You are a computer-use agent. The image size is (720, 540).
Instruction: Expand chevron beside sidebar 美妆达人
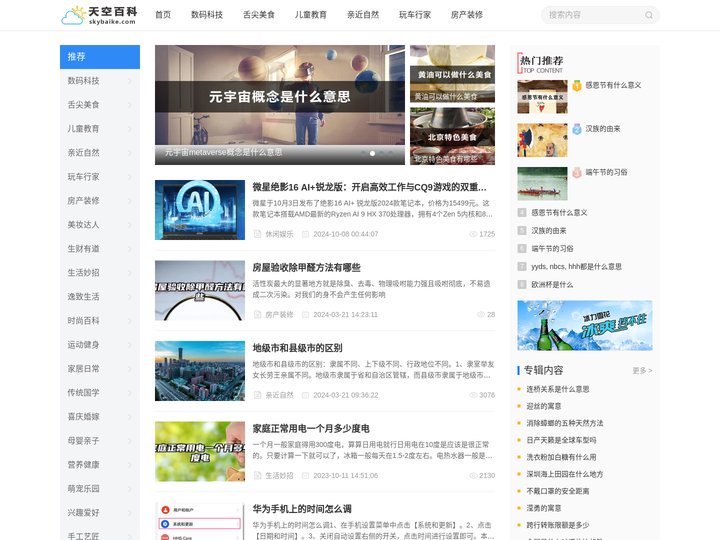point(130,225)
